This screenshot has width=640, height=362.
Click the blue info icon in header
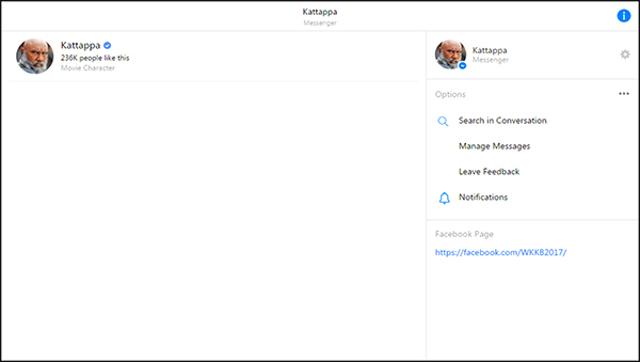click(x=623, y=16)
